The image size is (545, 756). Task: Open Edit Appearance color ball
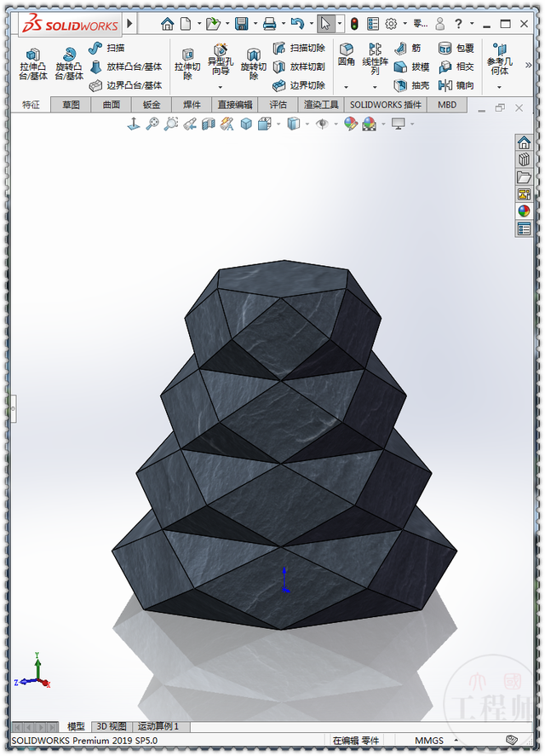coord(350,124)
